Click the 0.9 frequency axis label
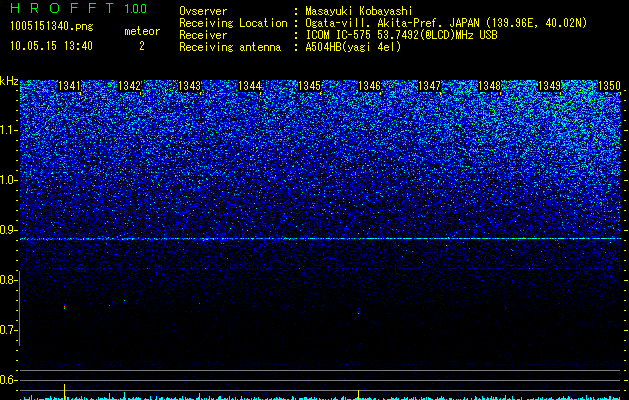The image size is (629, 400). point(7,230)
